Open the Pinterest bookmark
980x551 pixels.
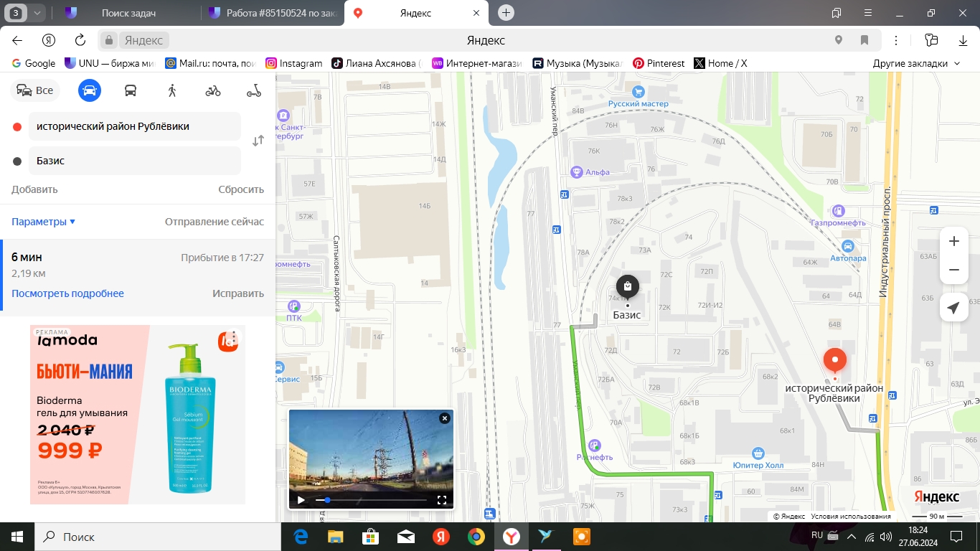(659, 63)
